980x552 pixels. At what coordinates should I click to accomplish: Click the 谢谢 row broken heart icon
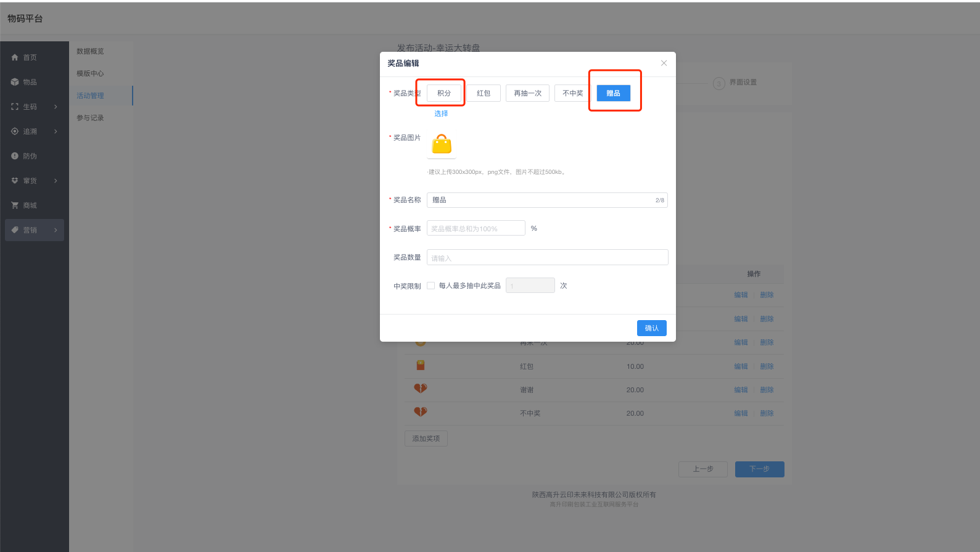421,389
